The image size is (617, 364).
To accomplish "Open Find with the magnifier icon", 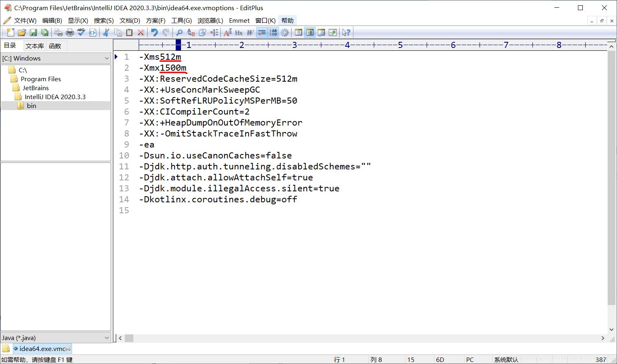I will tap(179, 32).
